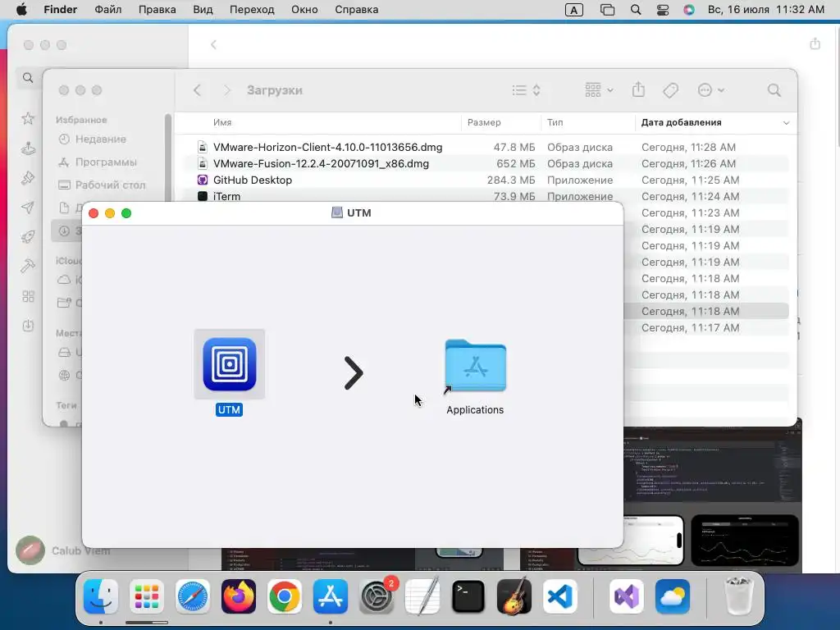This screenshot has height=630, width=840.
Task: Open Control Center from menu bar
Action: [663, 10]
